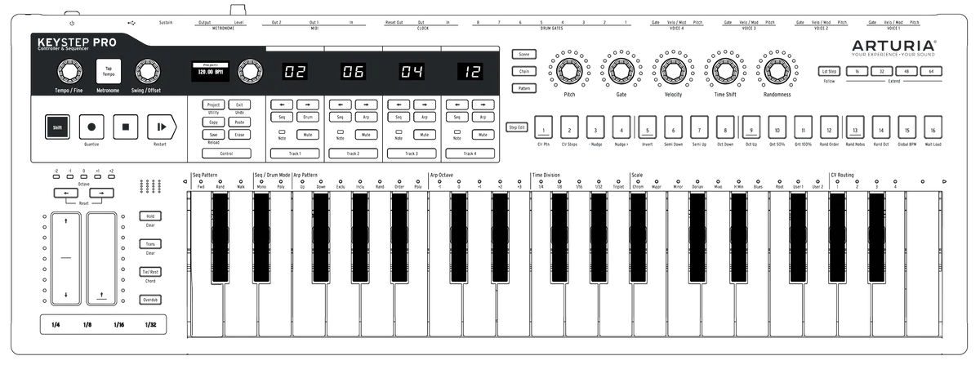The width and height of the screenshot is (980, 365).
Task: Click the Tie/Rest button
Action: pyautogui.click(x=149, y=271)
